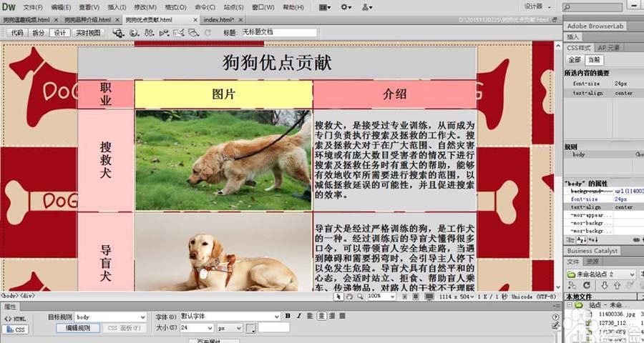
Task: Open the px unit dropdown
Action: 230,328
